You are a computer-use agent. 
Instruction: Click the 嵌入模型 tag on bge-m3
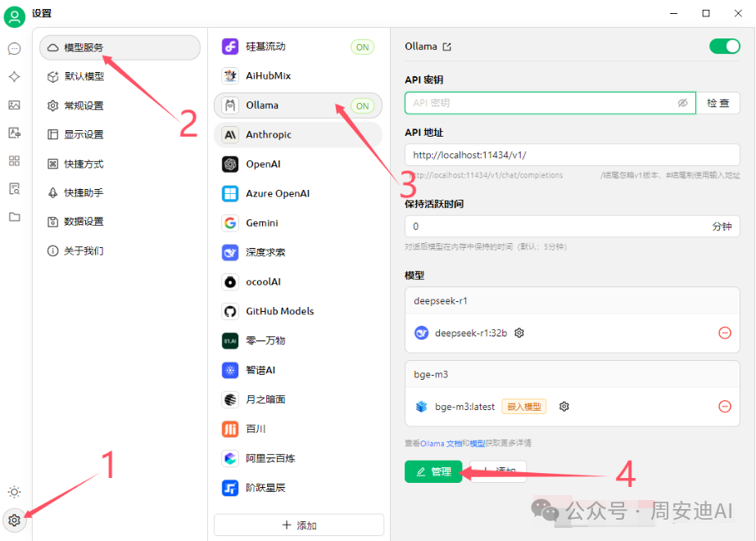pos(524,407)
